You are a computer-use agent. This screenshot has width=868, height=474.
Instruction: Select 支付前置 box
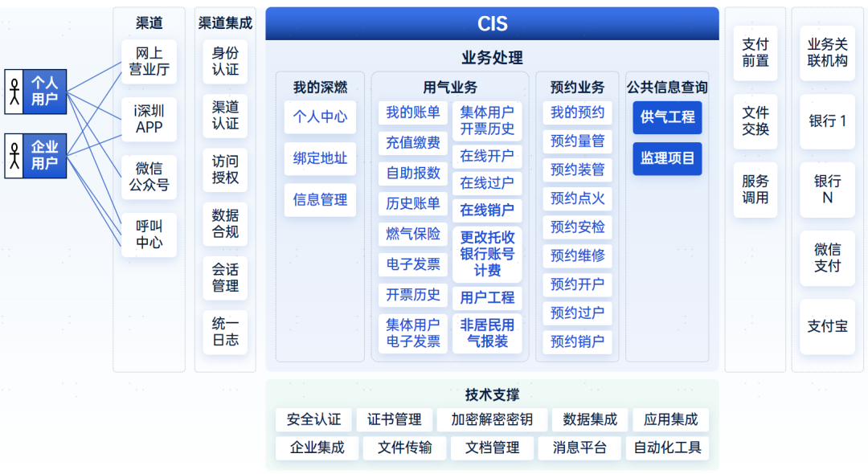point(755,53)
